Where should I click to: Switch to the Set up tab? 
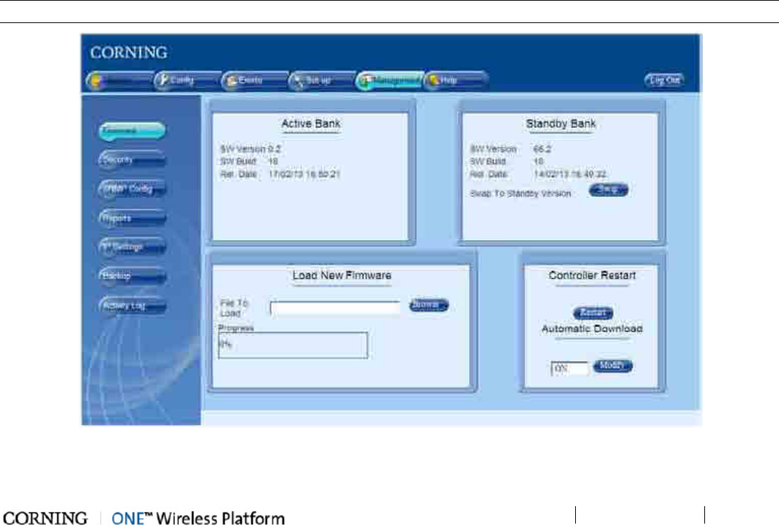pos(322,80)
